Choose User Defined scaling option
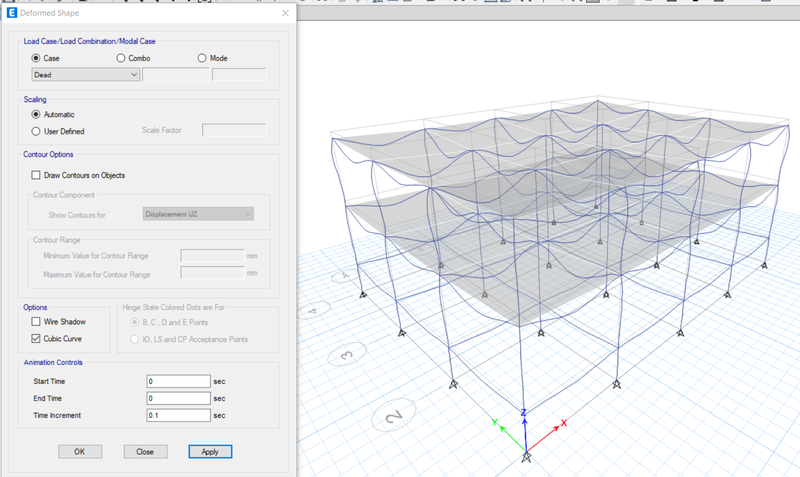This screenshot has height=477, width=800. pos(36,131)
